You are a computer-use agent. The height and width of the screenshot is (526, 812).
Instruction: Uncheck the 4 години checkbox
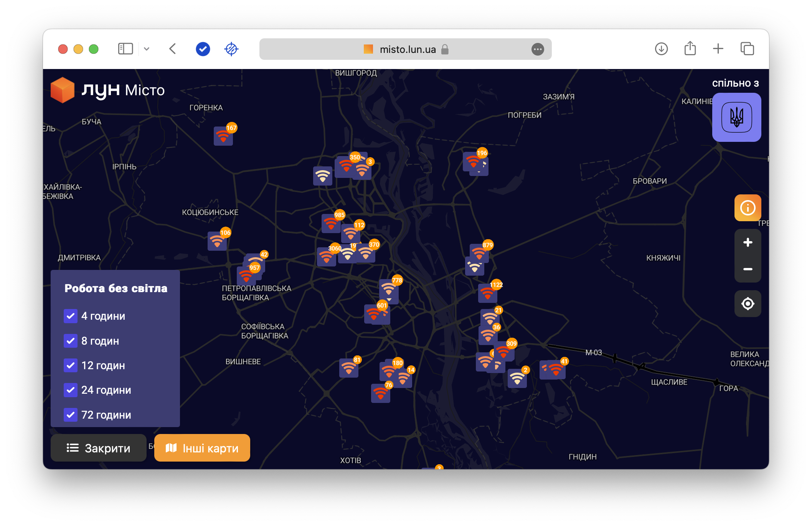tap(71, 316)
